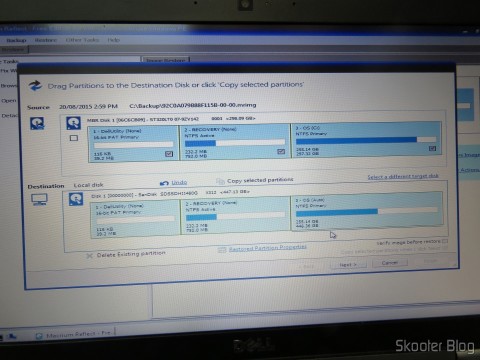The image size is (480, 360).
Task: Click the Restored Partition Properties icon
Action: [222, 249]
